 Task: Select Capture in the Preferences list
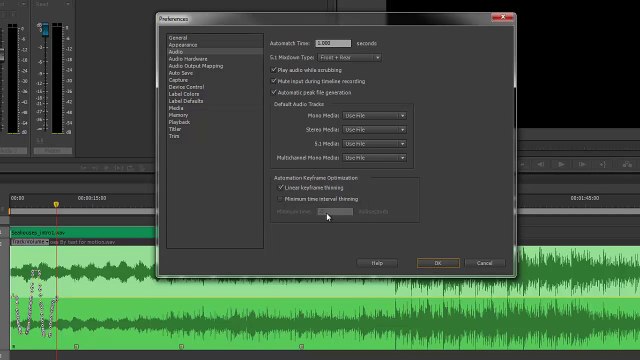(178, 80)
